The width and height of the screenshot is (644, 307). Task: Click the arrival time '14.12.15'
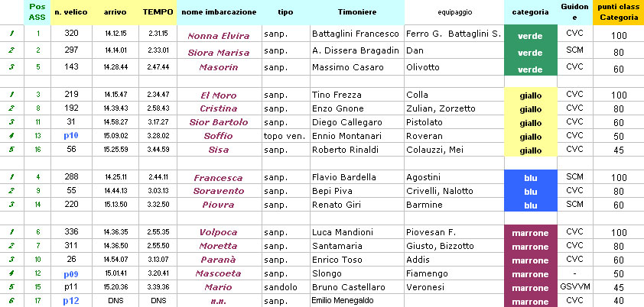pyautogui.click(x=115, y=33)
